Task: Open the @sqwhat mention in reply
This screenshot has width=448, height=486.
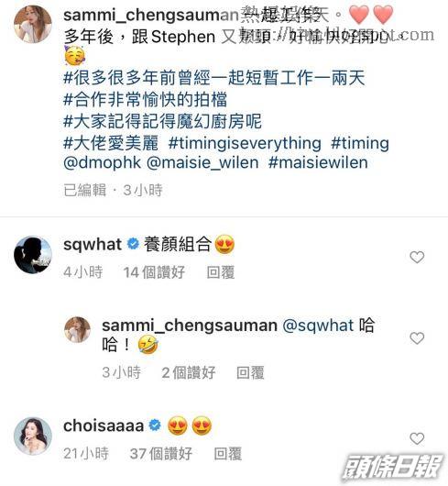Action: point(318,326)
